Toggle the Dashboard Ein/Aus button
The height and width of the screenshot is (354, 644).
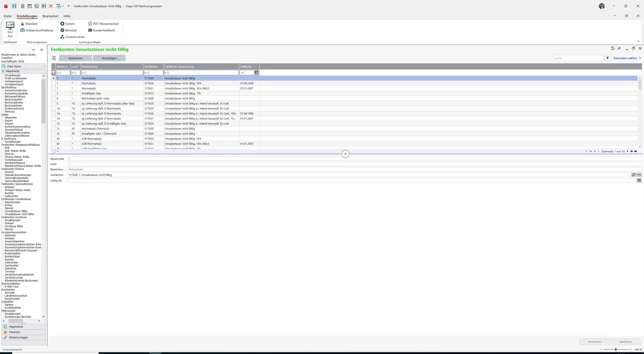(10, 29)
